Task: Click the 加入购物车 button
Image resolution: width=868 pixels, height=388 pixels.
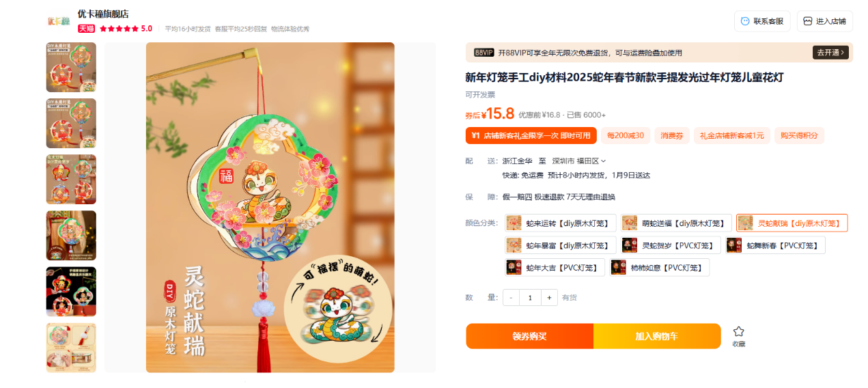Action: tap(657, 336)
